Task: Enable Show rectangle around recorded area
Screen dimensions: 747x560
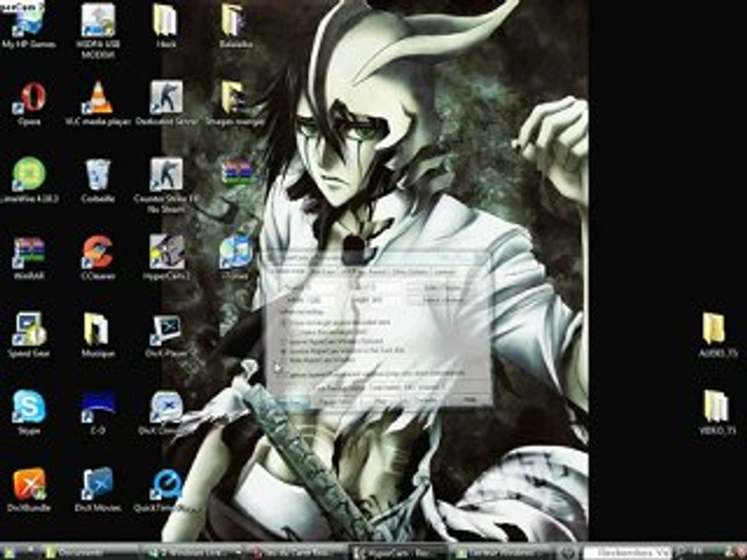Action: pyautogui.click(x=337, y=322)
